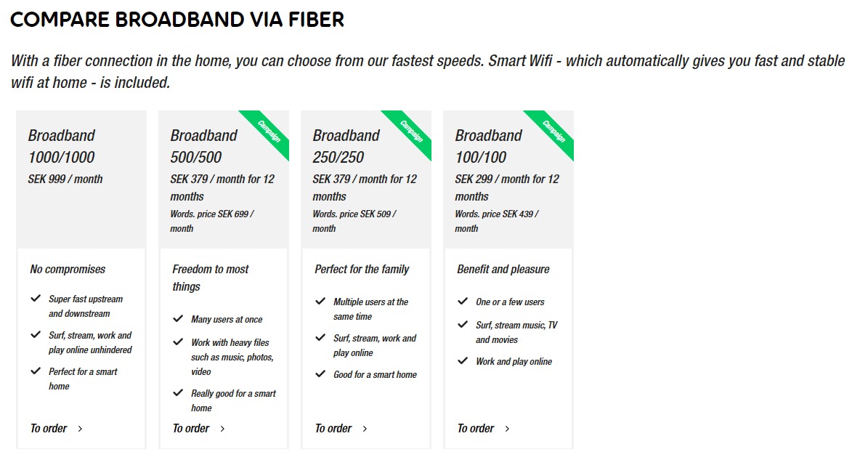
Task: Click the Campaign ribbon on Broadband 250/250
Action: [x=411, y=132]
